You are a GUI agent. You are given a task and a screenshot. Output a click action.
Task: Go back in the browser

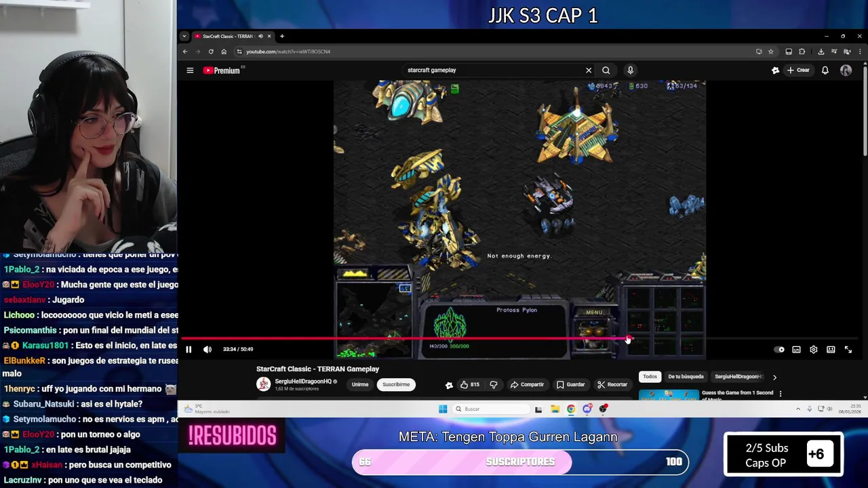[185, 52]
